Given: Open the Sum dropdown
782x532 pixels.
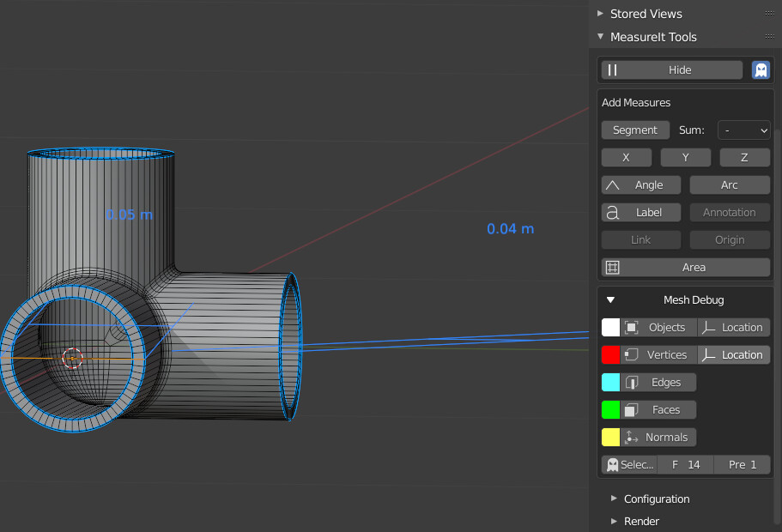Looking at the screenshot, I should [x=743, y=130].
